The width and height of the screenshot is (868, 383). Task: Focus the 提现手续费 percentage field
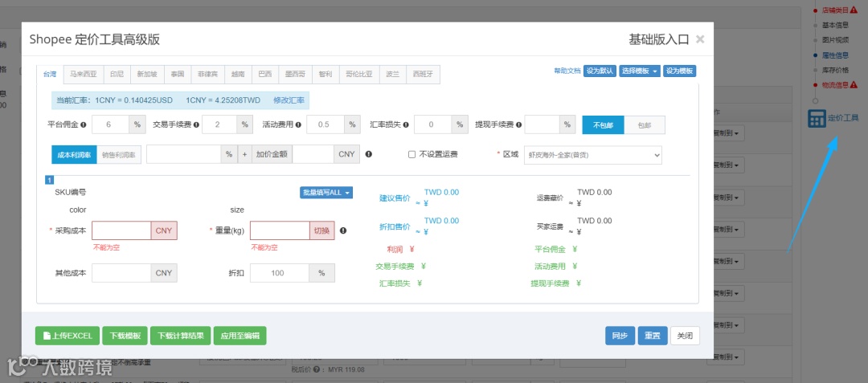coord(542,125)
